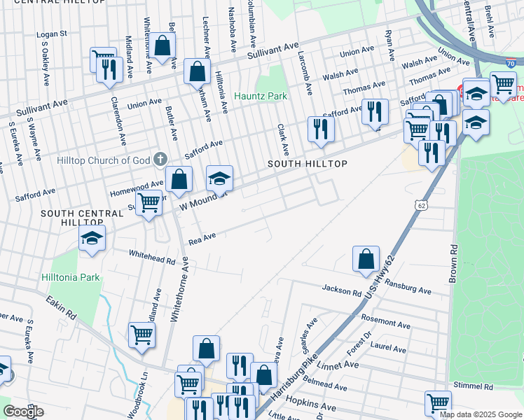
Task: Click the Clark Ave label
Action: coord(283,140)
